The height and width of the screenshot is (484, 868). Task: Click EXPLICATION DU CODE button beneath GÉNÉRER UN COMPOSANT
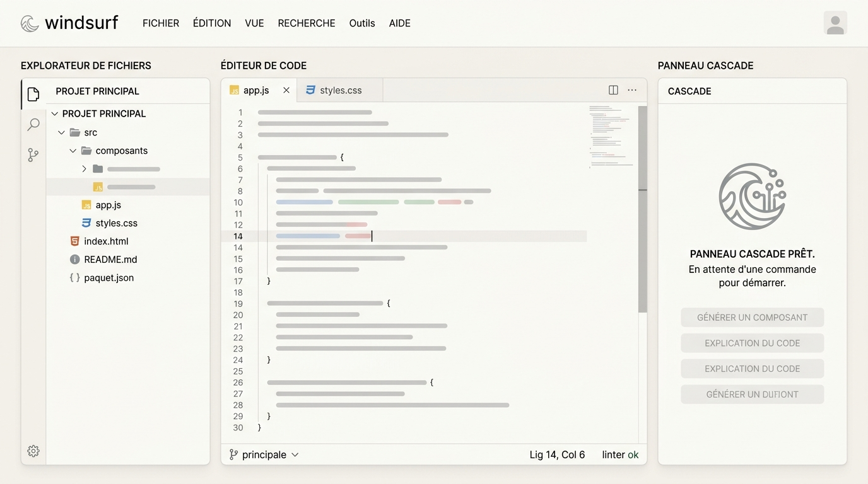[x=753, y=343]
